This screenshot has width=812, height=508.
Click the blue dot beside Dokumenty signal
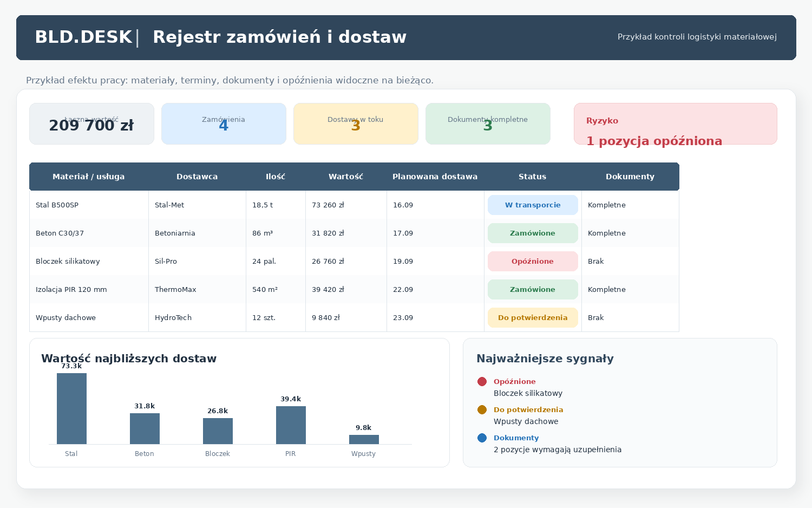click(x=482, y=438)
